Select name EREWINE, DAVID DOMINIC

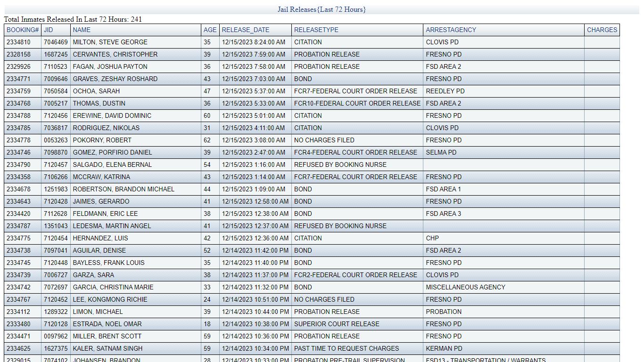[x=112, y=115]
